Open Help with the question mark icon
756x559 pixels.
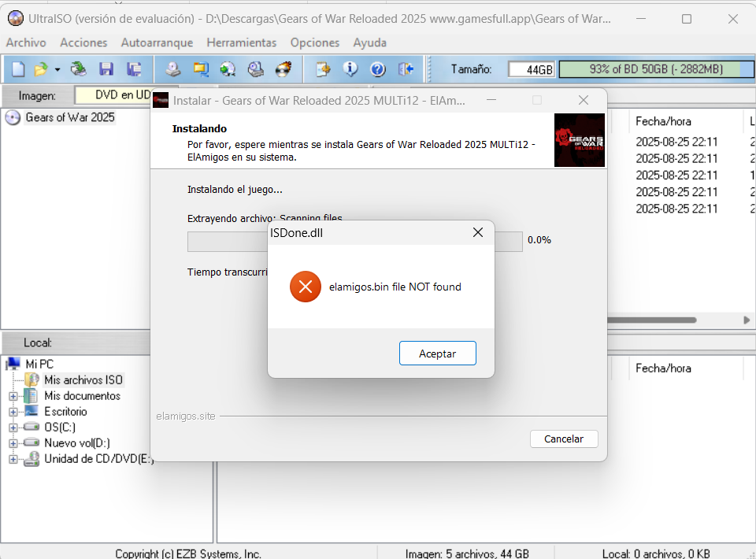pos(378,69)
